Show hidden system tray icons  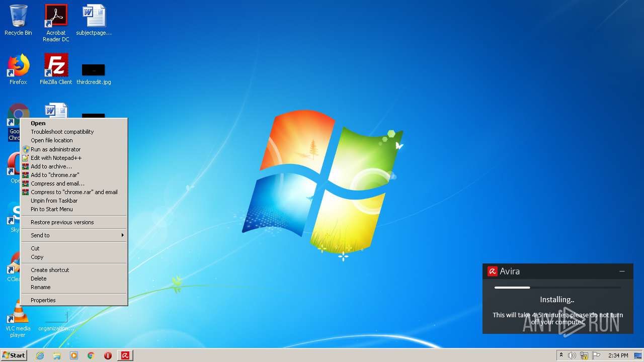[x=561, y=355]
